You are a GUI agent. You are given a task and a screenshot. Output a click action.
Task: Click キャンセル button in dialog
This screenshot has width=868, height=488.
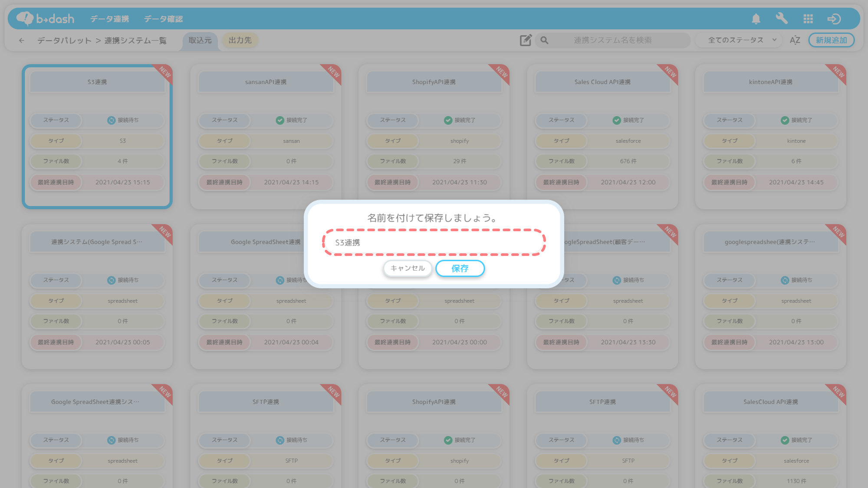pos(408,269)
